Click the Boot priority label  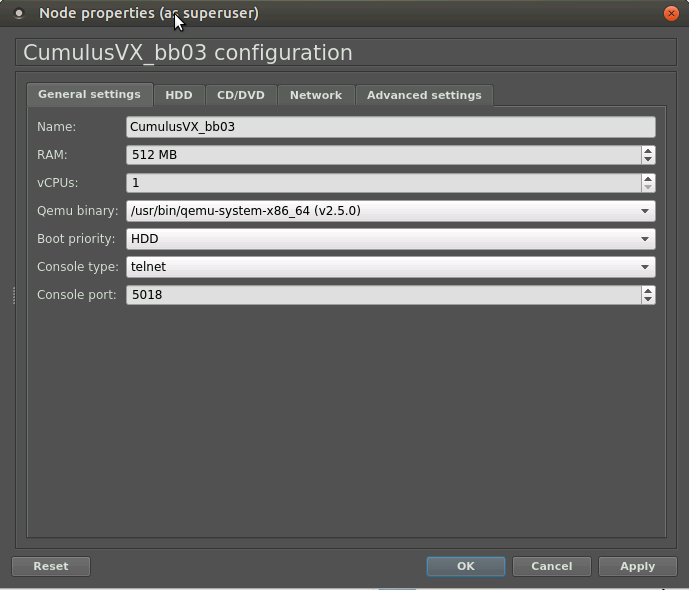(x=76, y=239)
